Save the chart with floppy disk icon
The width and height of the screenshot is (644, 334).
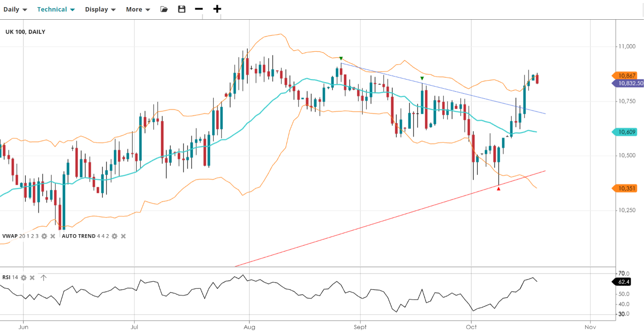[x=182, y=9]
